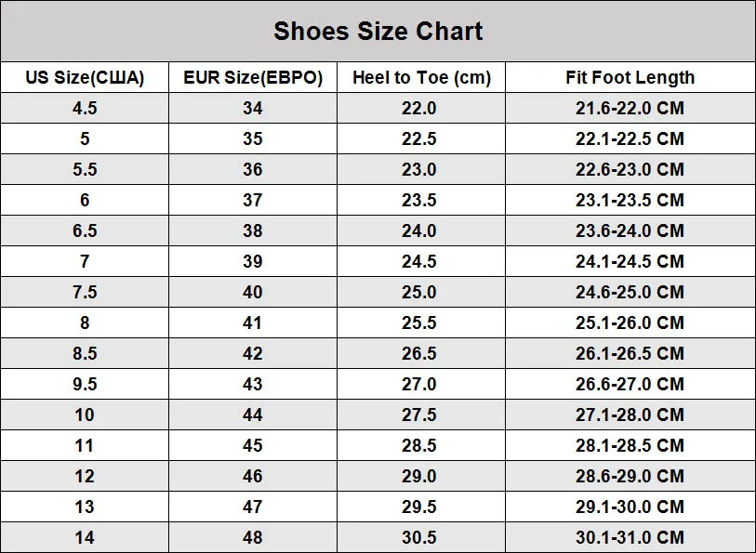Click the 23.1-23.5 CM fit length cell
This screenshot has width=756, height=553.
point(630,200)
